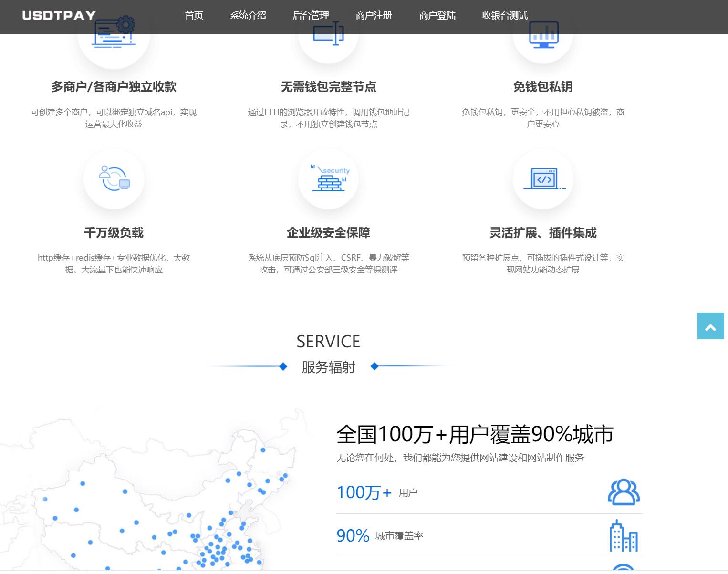Click the 免钱包私钥 heading

pyautogui.click(x=543, y=86)
